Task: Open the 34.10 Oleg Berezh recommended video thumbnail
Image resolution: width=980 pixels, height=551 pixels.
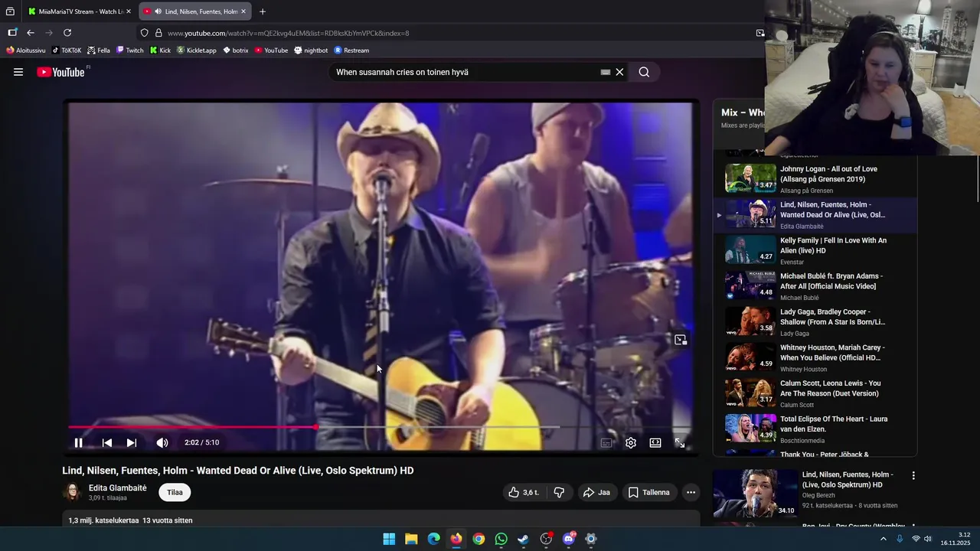Action: 755,494
